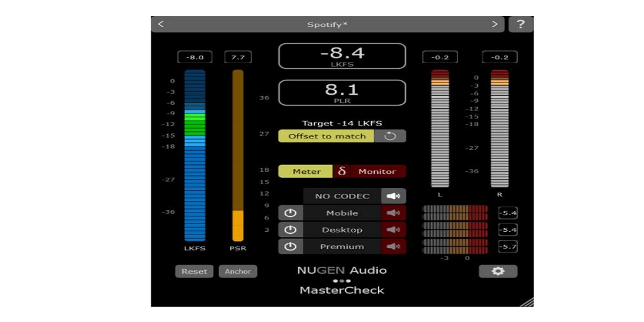Click the Reset button
Viewport: 644px width, 322px height.
click(x=194, y=272)
